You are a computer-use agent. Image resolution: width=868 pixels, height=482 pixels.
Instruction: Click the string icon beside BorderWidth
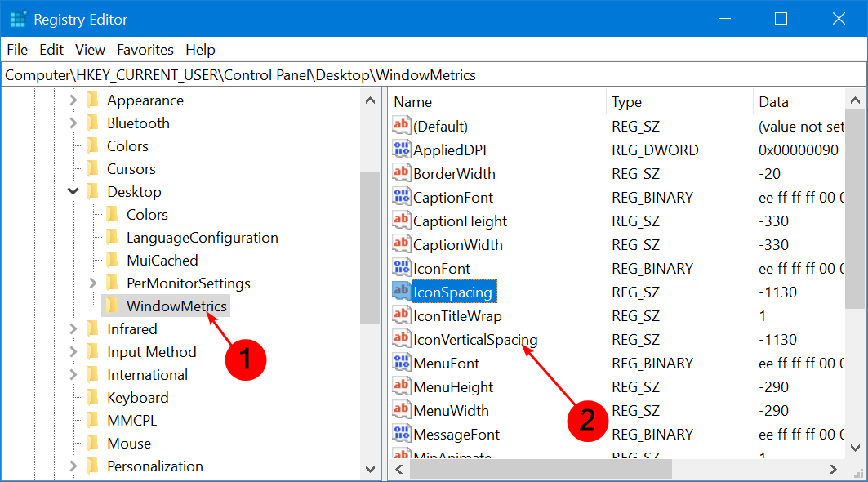coord(402,173)
